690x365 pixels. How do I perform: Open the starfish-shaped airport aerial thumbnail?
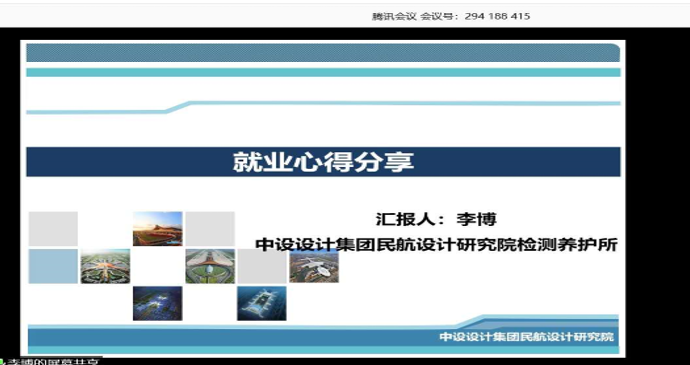[x=105, y=266]
